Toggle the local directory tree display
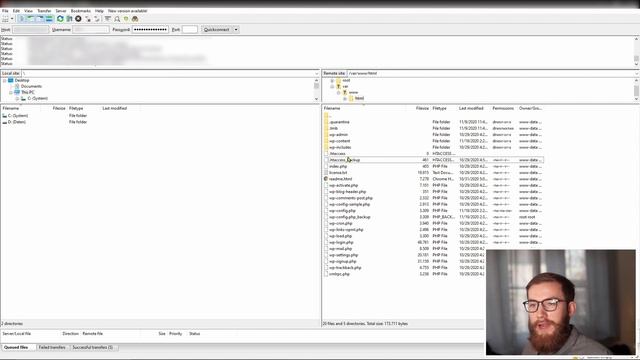640x360 pixels. tap(31, 19)
